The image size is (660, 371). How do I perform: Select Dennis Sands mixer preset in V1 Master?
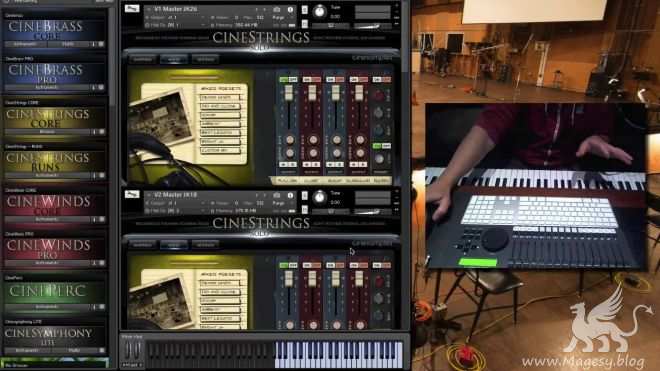click(221, 97)
